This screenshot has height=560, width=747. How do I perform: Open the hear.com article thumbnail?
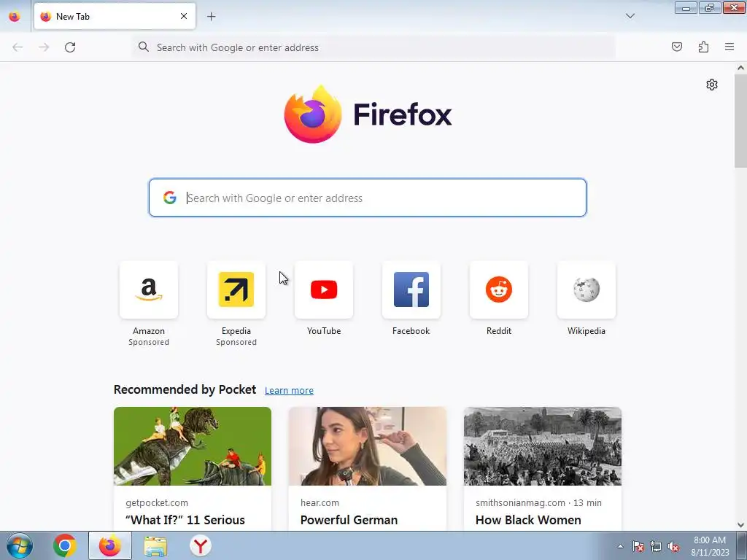[368, 446]
